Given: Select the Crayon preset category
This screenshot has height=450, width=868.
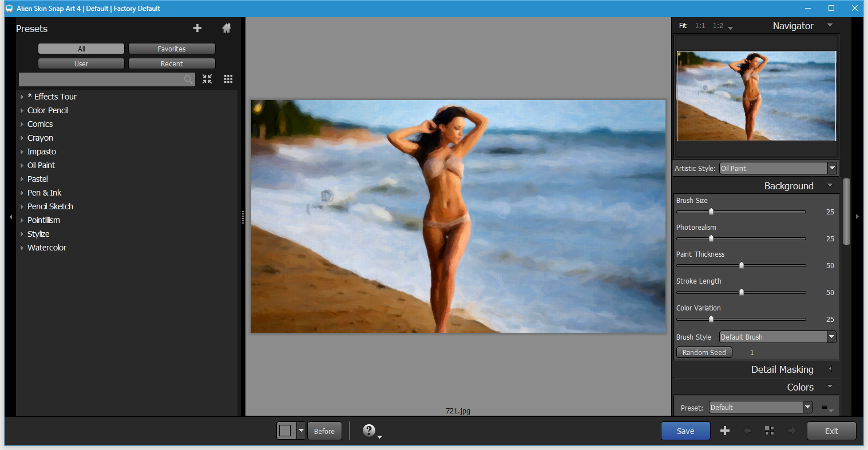Looking at the screenshot, I should point(40,138).
